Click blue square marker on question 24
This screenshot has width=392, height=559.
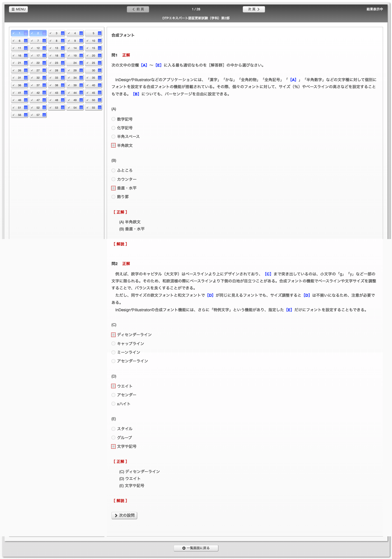[81, 63]
